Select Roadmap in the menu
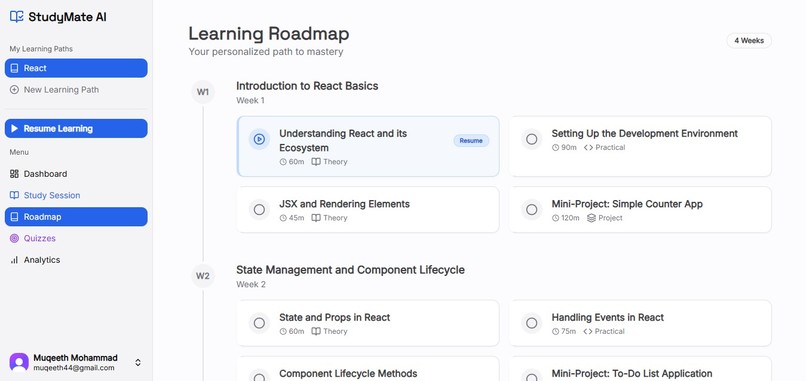Image resolution: width=806 pixels, height=381 pixels. 76,217
